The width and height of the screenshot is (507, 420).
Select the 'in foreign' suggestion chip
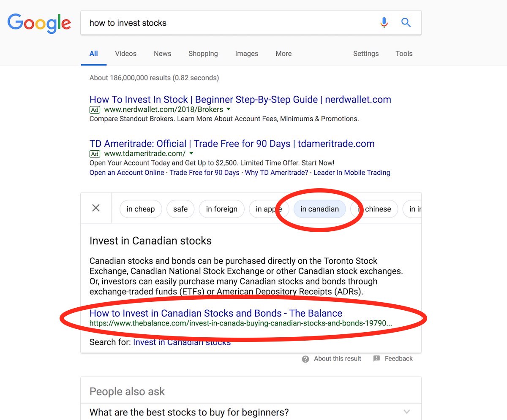(x=222, y=209)
